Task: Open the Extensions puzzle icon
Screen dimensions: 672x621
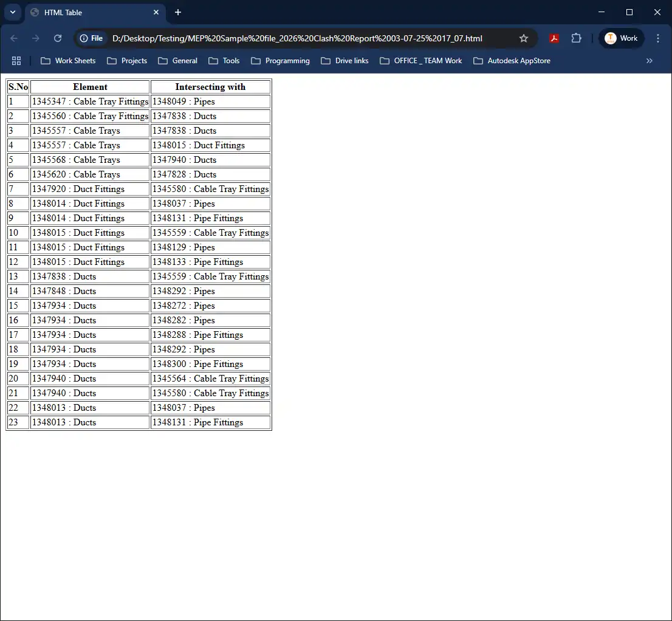Action: click(x=577, y=38)
